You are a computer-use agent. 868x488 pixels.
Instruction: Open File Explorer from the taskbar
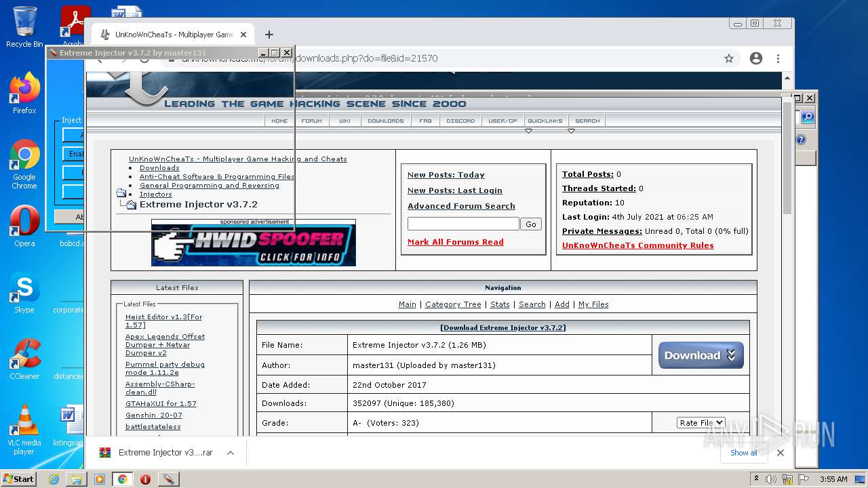77,479
